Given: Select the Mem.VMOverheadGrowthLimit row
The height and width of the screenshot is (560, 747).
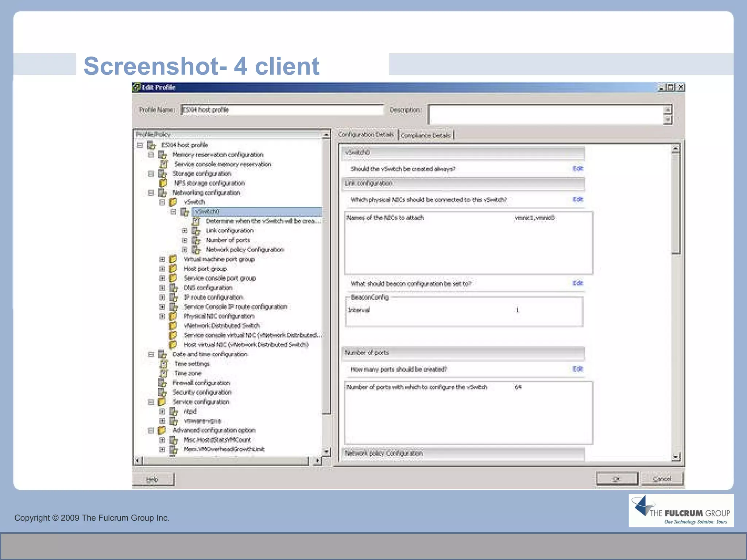Looking at the screenshot, I should pos(224,450).
